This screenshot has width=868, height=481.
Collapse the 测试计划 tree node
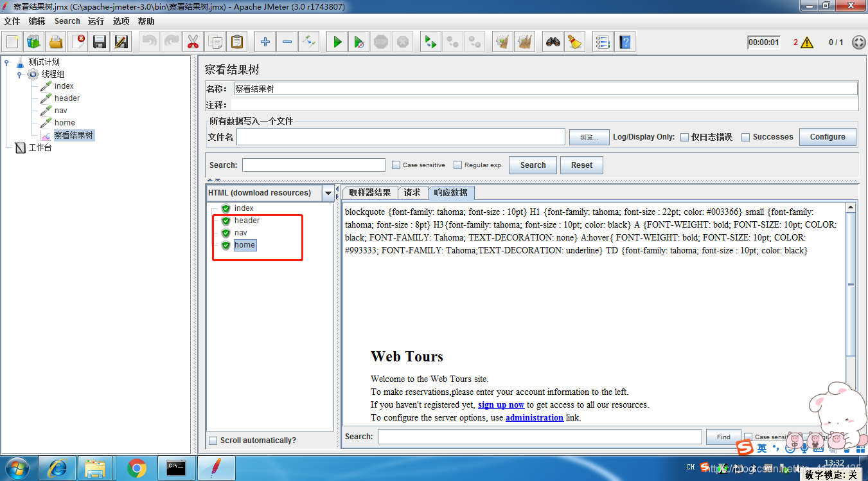tap(6, 62)
